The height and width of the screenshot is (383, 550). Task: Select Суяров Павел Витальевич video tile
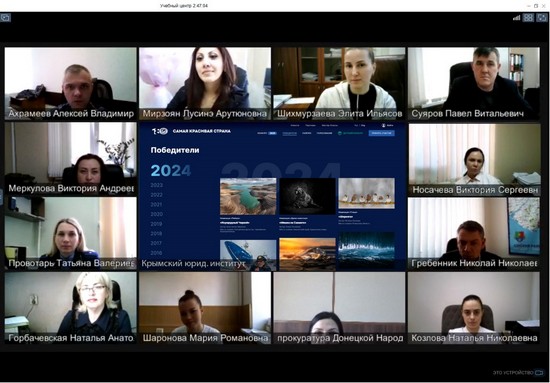point(474,83)
